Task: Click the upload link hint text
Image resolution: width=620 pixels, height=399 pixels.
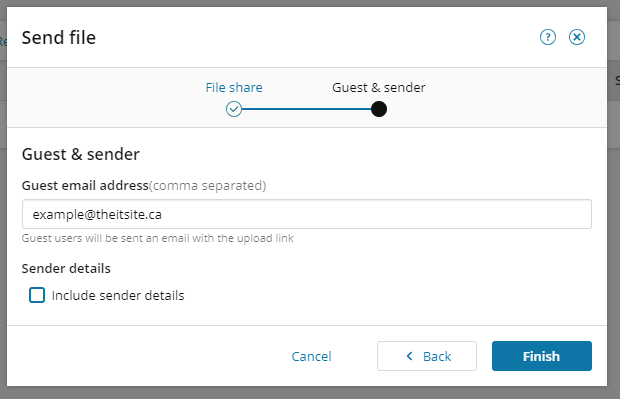Action: coord(157,238)
